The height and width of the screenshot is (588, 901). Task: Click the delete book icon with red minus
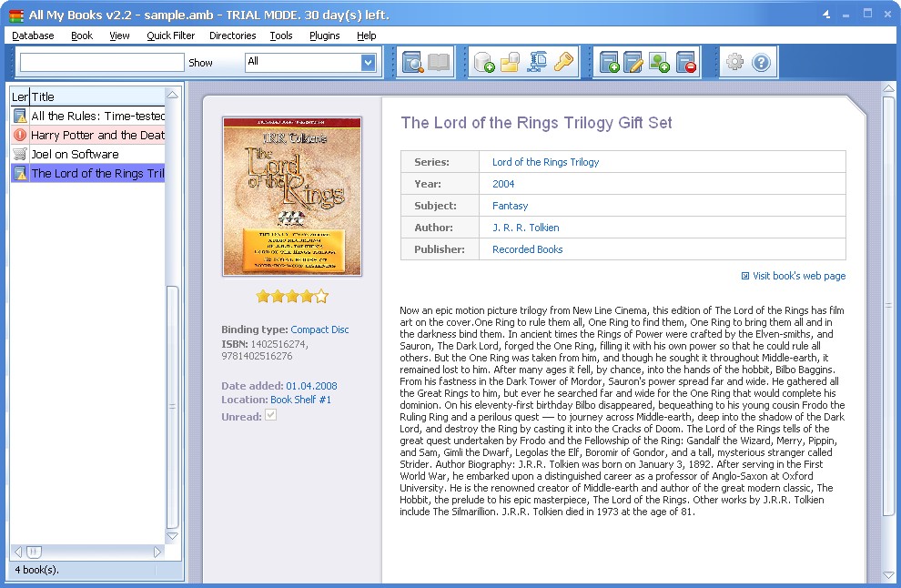(x=685, y=62)
